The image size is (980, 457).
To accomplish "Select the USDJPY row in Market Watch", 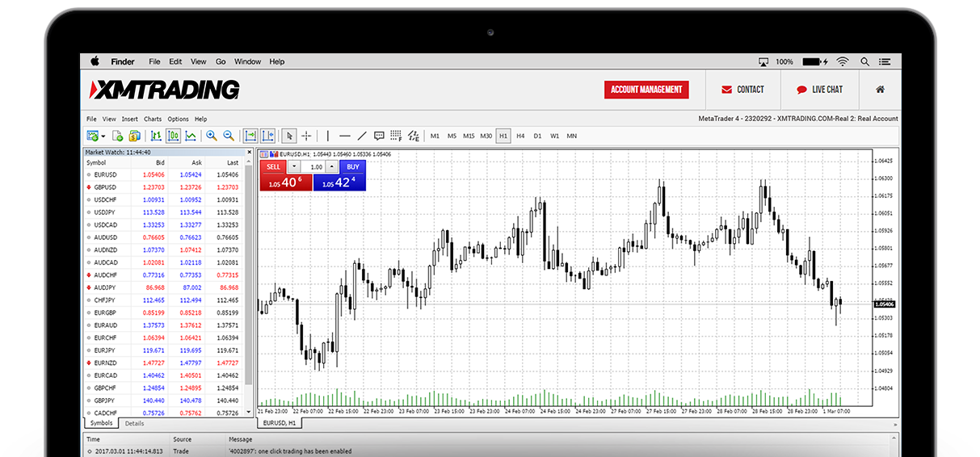I will pos(164,212).
